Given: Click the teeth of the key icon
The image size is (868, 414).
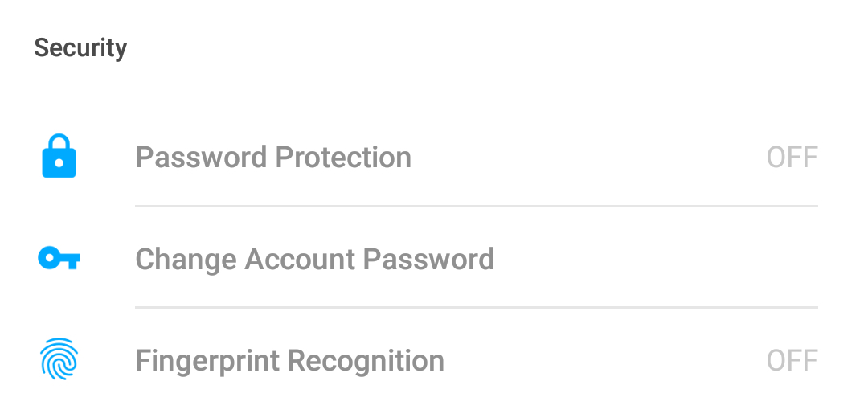Looking at the screenshot, I should click(72, 262).
